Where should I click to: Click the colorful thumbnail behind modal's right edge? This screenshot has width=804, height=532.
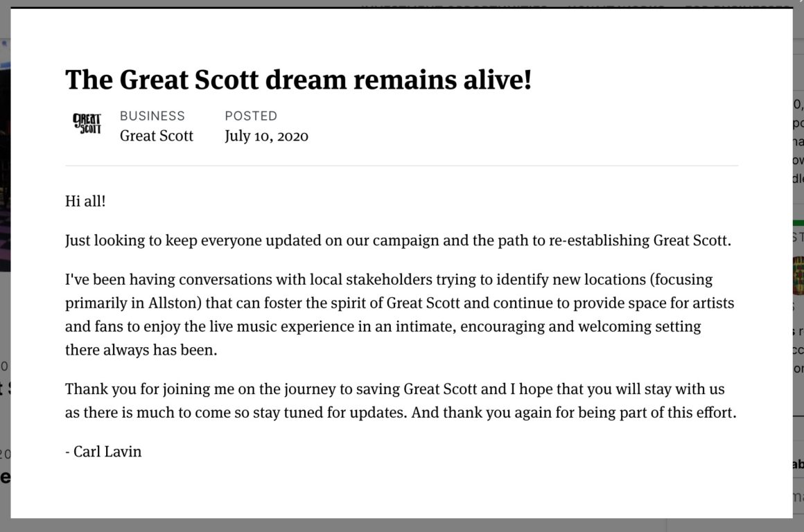click(x=798, y=276)
